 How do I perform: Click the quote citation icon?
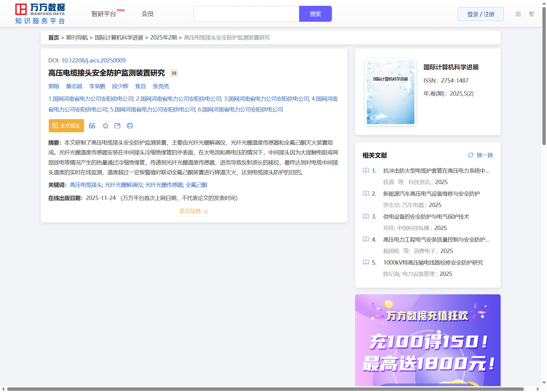[x=92, y=126]
